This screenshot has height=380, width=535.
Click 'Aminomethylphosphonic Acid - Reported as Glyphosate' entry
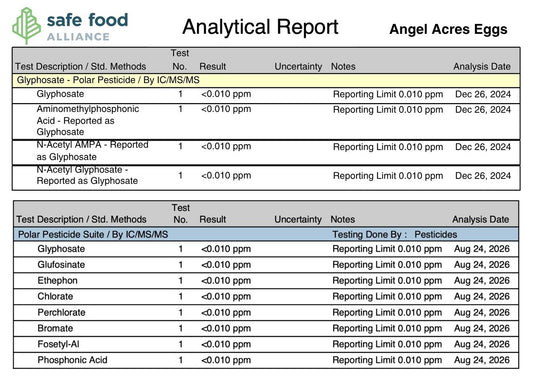pyautogui.click(x=88, y=120)
